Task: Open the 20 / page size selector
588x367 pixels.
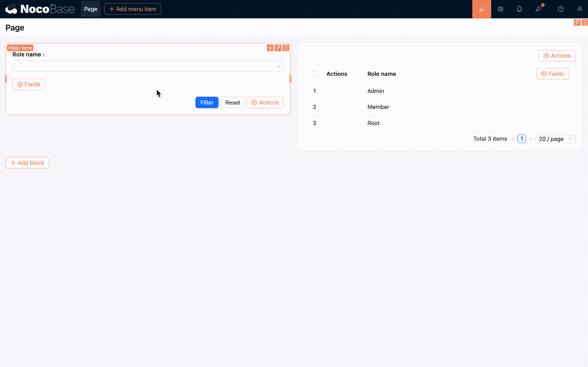Action: tap(555, 139)
